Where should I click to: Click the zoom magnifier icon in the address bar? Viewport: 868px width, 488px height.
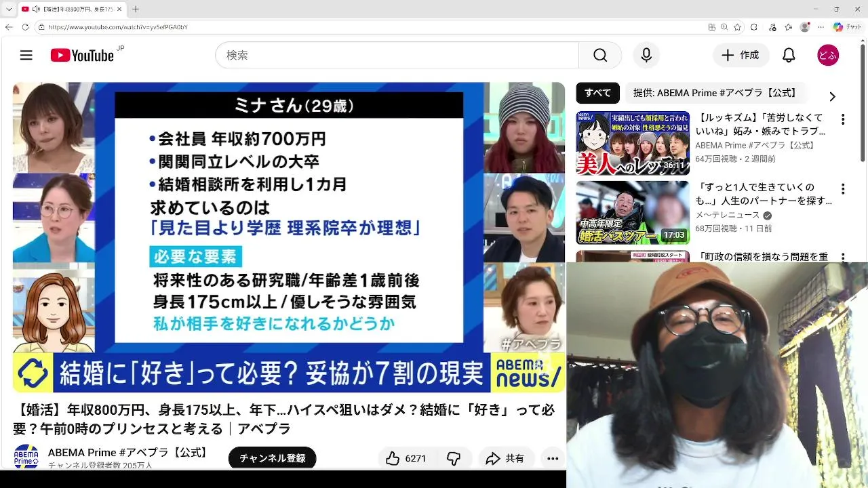click(x=724, y=27)
